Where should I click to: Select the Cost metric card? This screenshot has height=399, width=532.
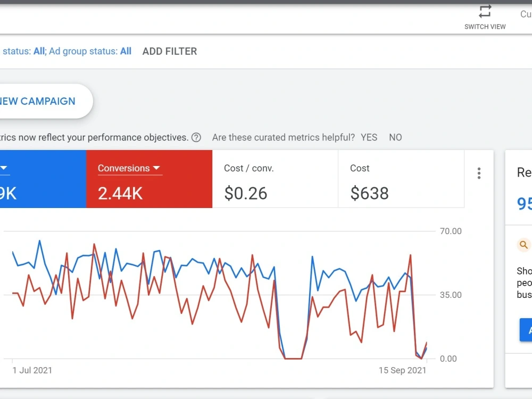[x=401, y=179]
